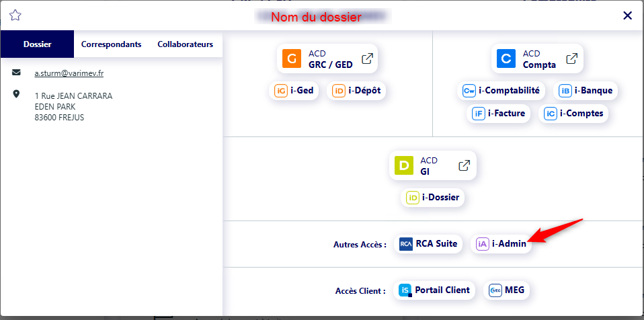Click the star favorite icon
The width and height of the screenshot is (644, 320).
15,15
